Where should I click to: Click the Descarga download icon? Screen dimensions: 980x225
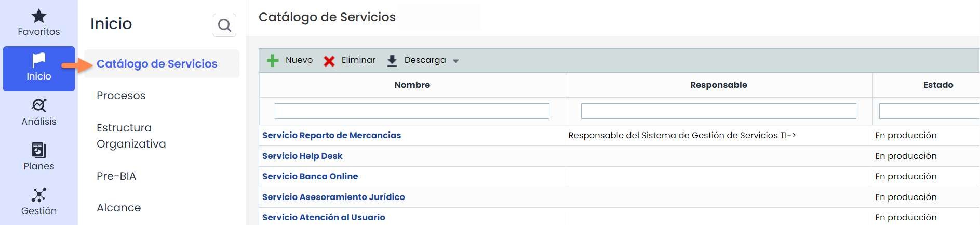pyautogui.click(x=392, y=61)
